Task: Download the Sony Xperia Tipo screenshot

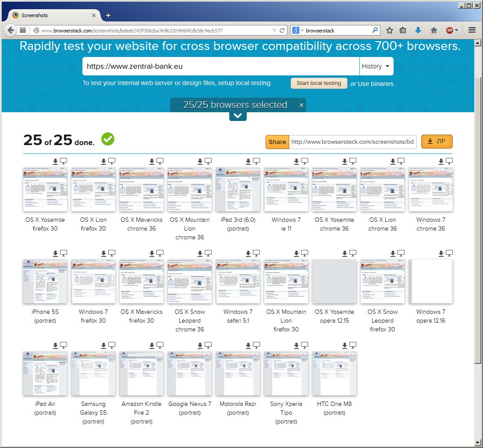Action: pos(297,345)
